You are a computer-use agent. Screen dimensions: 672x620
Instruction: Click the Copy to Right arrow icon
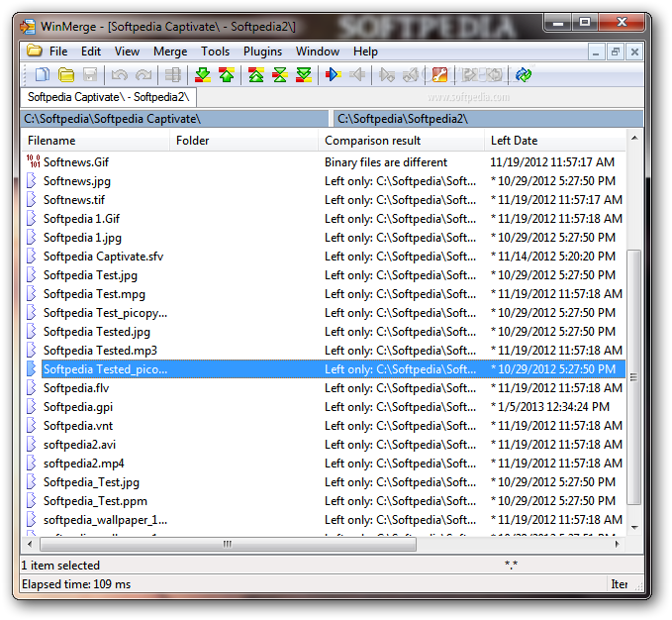click(333, 75)
